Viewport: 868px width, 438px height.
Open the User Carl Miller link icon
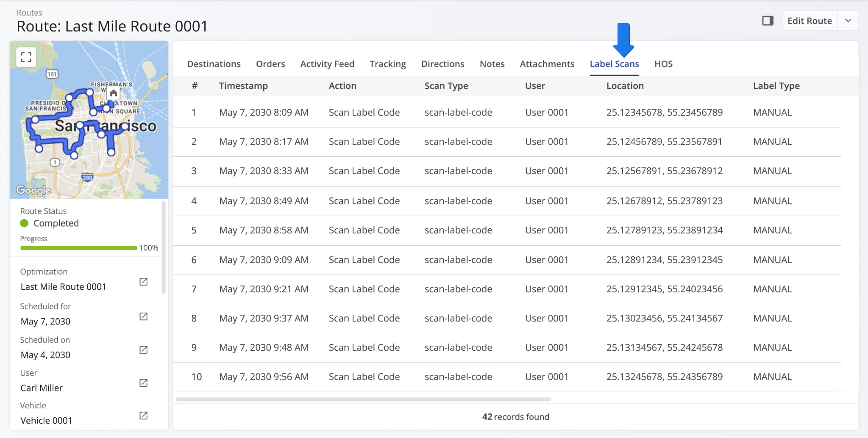click(144, 383)
